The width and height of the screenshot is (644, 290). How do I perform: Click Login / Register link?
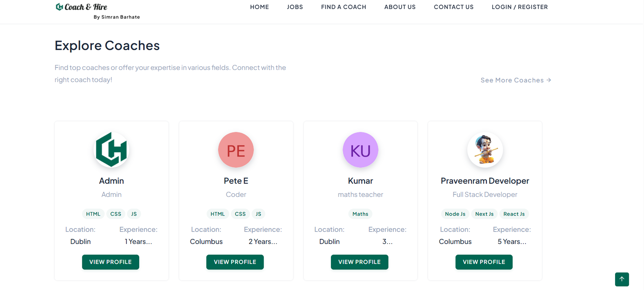click(519, 7)
